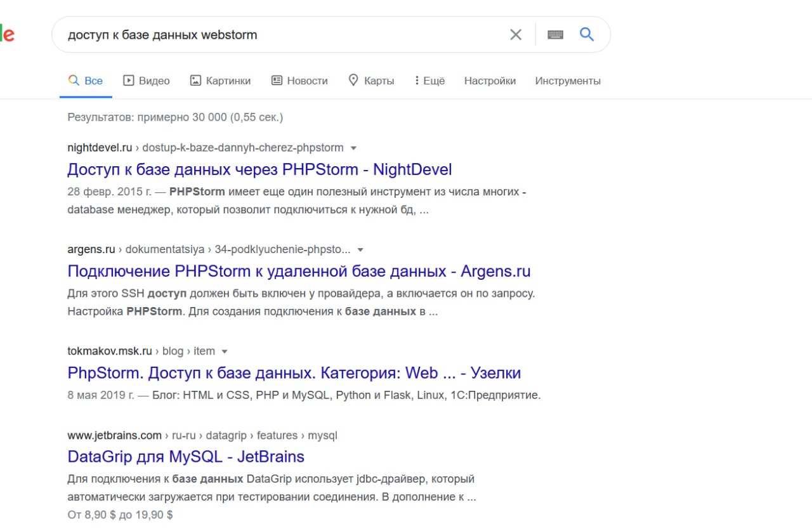Viewport: 812px width, 531px height.
Task: Open the Видео search tab
Action: (x=147, y=81)
